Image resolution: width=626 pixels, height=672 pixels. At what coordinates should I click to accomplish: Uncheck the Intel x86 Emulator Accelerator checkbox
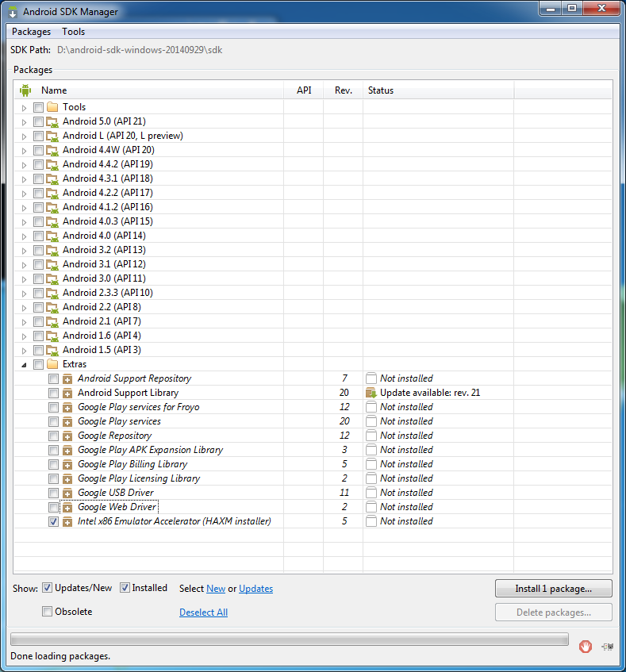click(x=54, y=521)
